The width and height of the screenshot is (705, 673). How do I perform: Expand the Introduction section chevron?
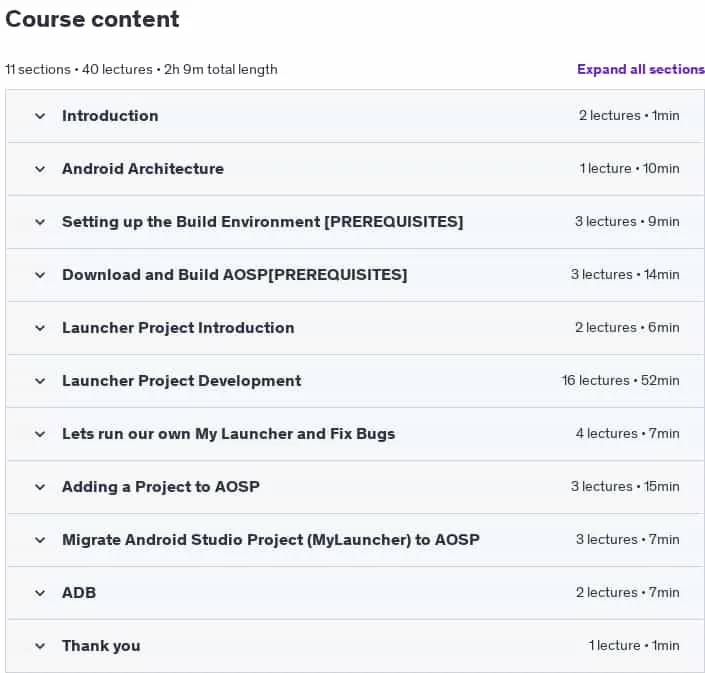[40, 116]
